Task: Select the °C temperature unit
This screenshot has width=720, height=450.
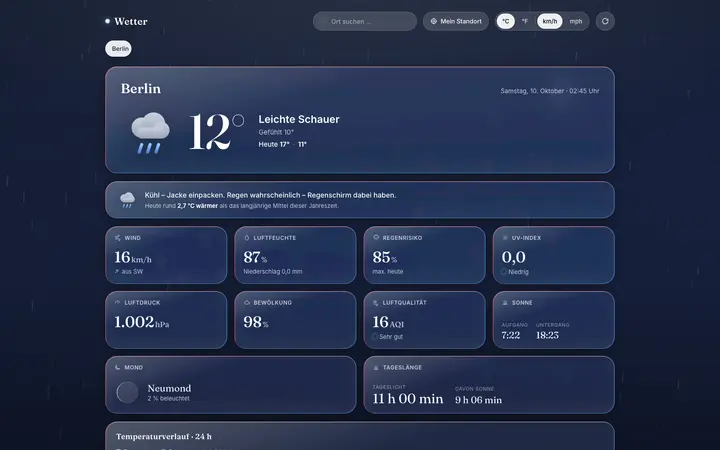Action: (506, 21)
